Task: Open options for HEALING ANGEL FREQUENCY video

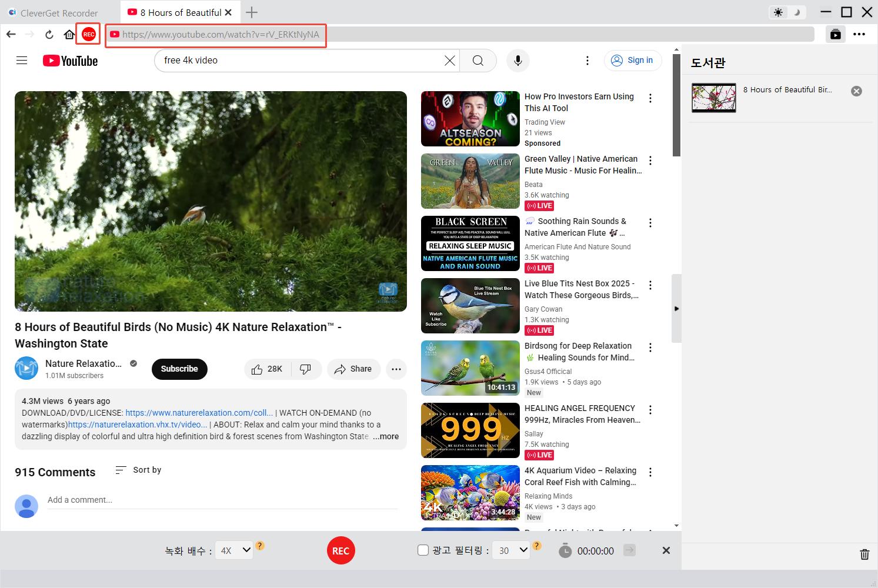Action: click(650, 410)
